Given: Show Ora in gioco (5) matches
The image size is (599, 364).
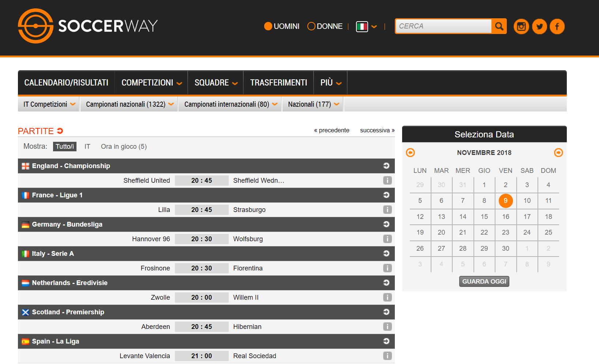Looking at the screenshot, I should [124, 147].
